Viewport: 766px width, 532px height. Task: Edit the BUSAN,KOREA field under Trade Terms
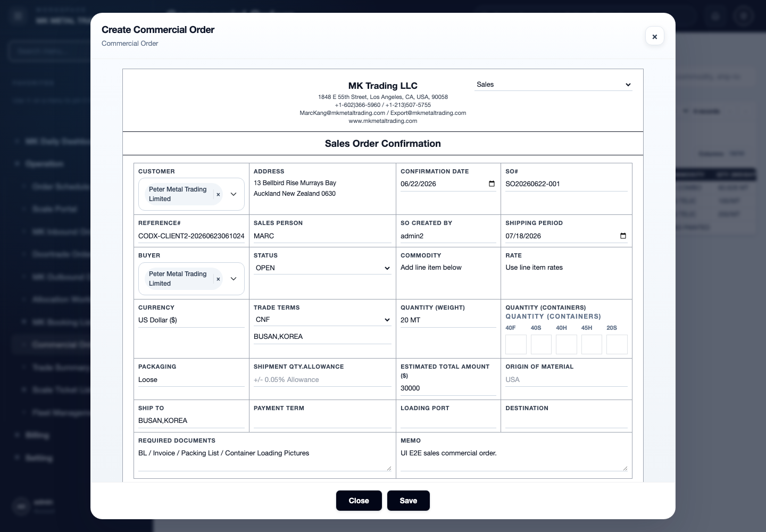point(322,337)
